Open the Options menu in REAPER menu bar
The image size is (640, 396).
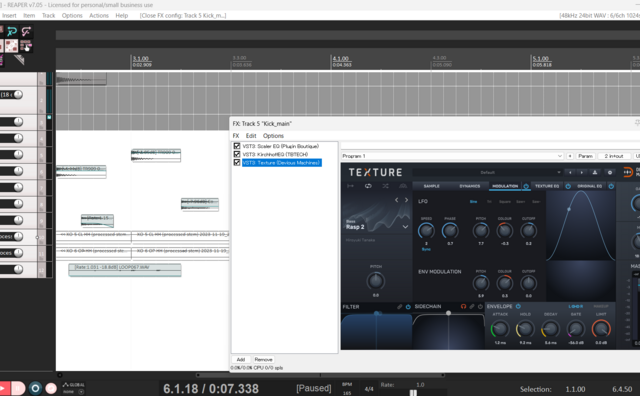coord(72,16)
